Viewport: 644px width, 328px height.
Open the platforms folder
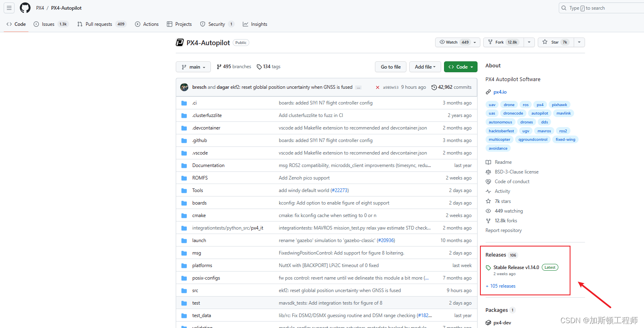(202, 265)
